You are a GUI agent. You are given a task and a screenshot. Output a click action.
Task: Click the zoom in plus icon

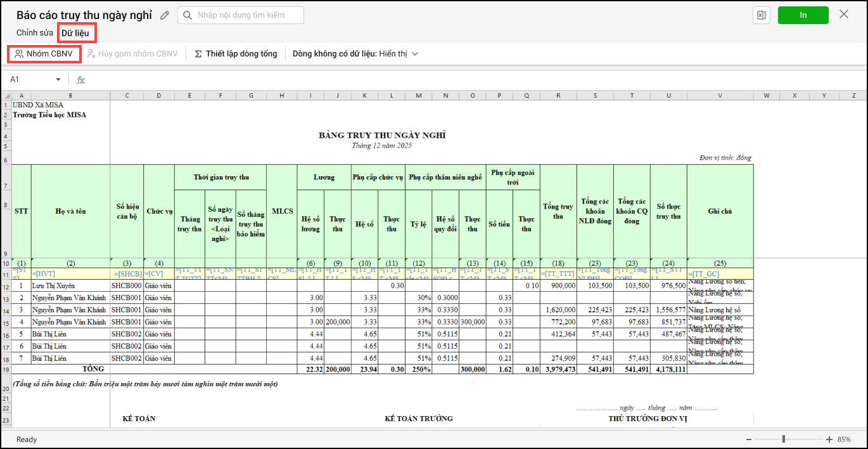point(829,439)
